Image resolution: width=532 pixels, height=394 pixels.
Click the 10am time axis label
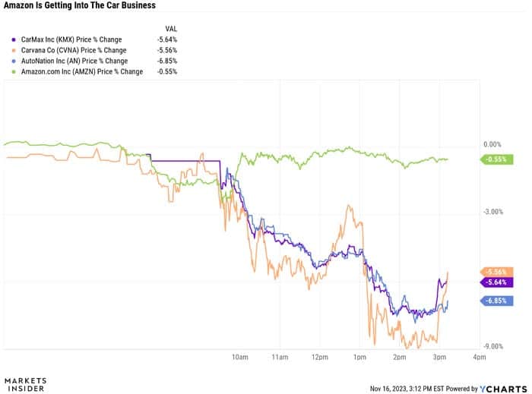(240, 357)
